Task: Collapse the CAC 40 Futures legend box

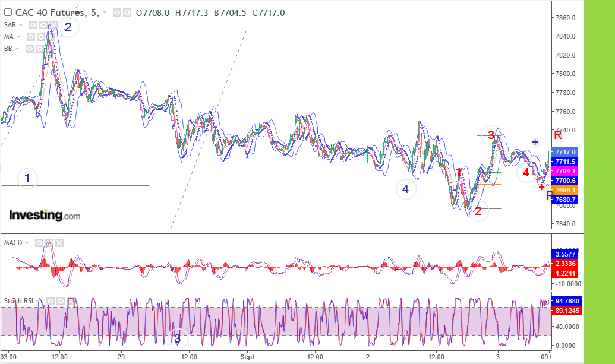Action: (x=8, y=12)
